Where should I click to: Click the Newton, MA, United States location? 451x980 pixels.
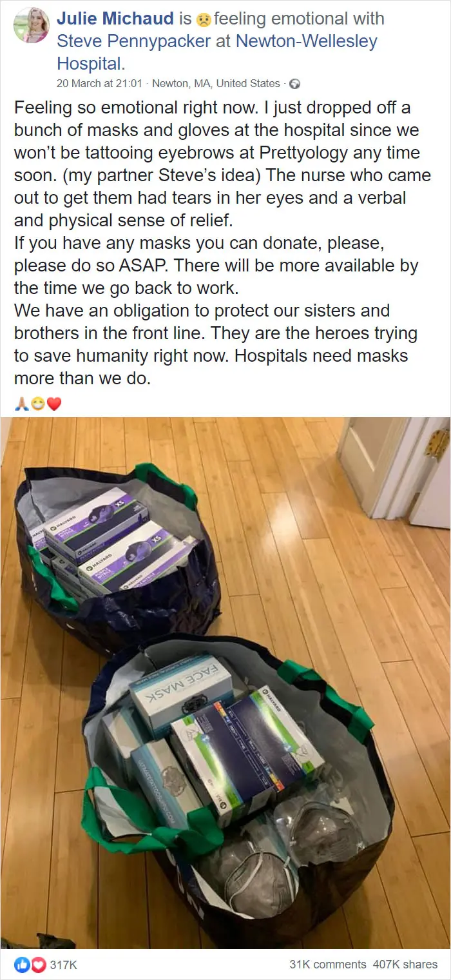[216, 83]
